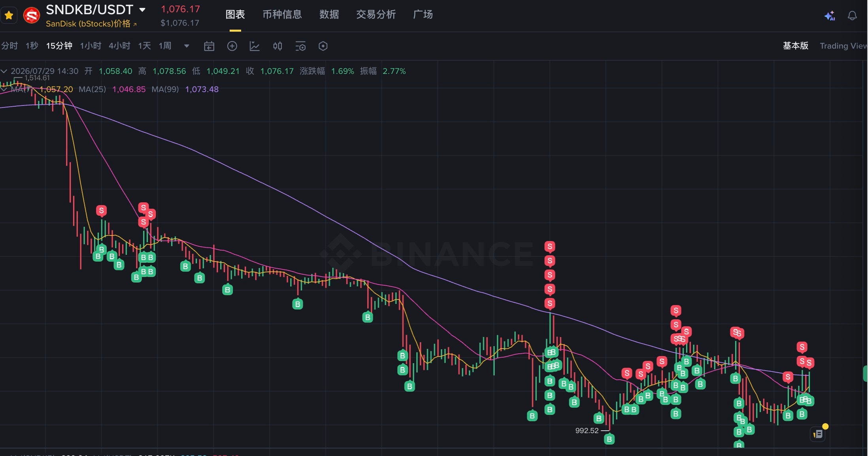Open the candlestick chart style icon
Image resolution: width=868 pixels, height=456 pixels.
point(277,46)
